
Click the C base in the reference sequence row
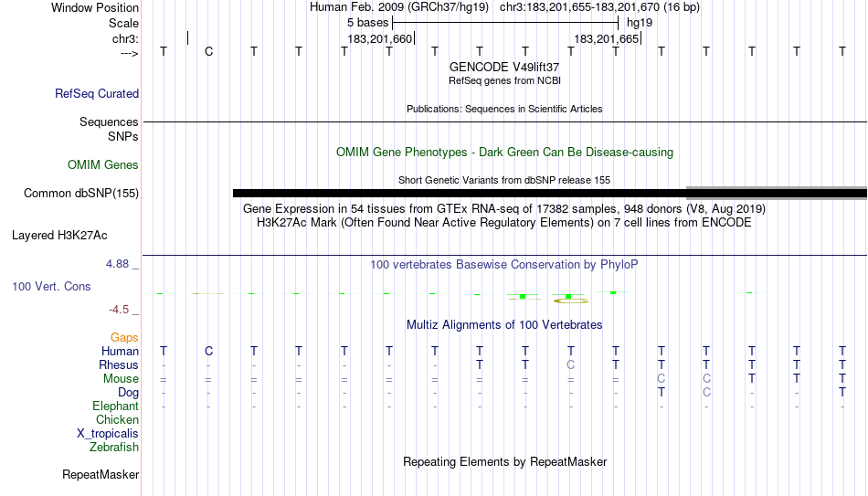pyautogui.click(x=208, y=51)
